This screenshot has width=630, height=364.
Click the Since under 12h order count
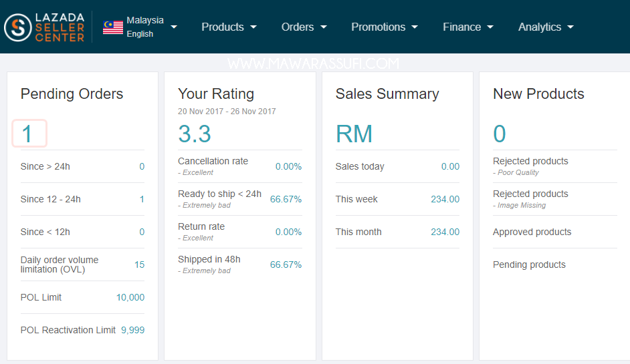[142, 232]
